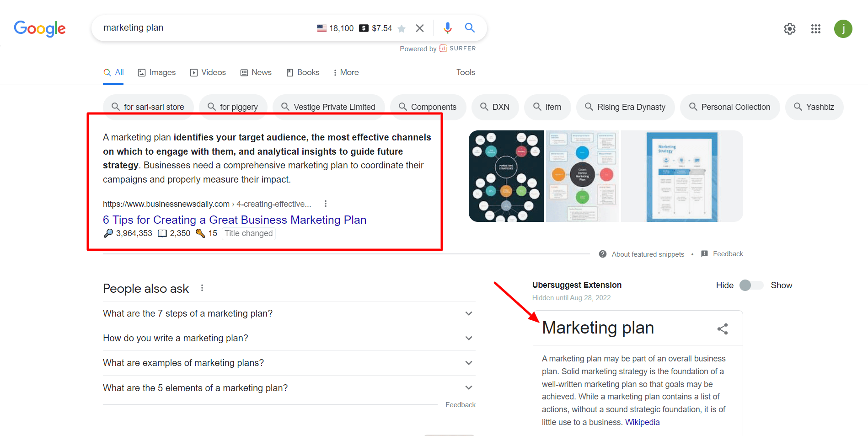Click the 'Ubersuggest Extension' heading
The width and height of the screenshot is (868, 436).
click(x=577, y=285)
